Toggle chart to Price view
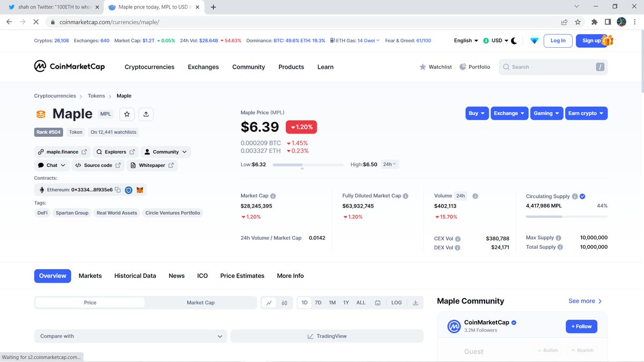This screenshot has height=362, width=644. coord(90,302)
